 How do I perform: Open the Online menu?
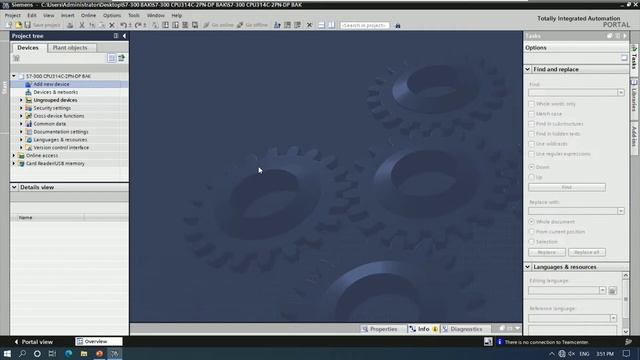(88, 16)
